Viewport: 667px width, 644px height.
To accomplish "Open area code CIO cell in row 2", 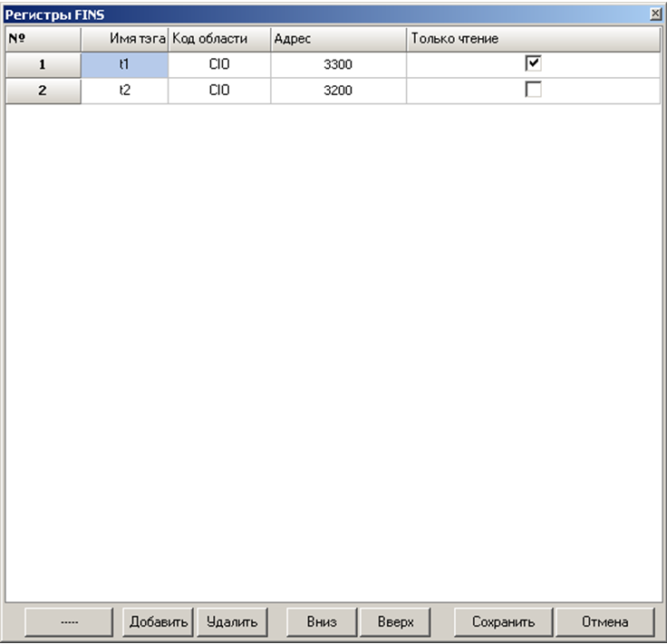I will pos(218,91).
